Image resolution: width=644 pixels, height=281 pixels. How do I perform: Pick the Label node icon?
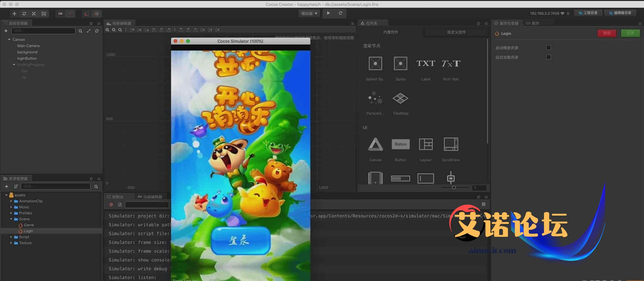tap(426, 63)
